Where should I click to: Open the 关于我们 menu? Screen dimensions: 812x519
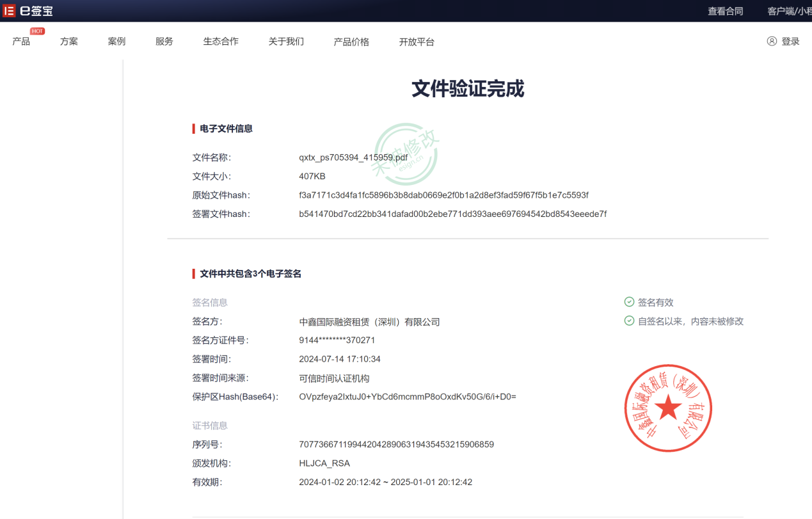[x=286, y=42]
